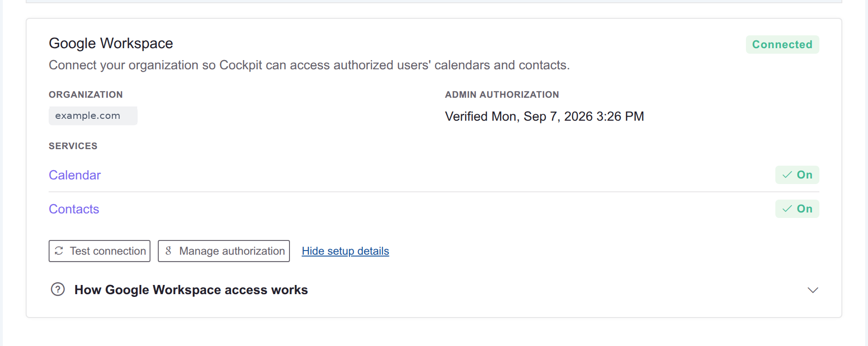Expand the chevron for Workspace access info
The height and width of the screenshot is (346, 868).
(x=813, y=290)
